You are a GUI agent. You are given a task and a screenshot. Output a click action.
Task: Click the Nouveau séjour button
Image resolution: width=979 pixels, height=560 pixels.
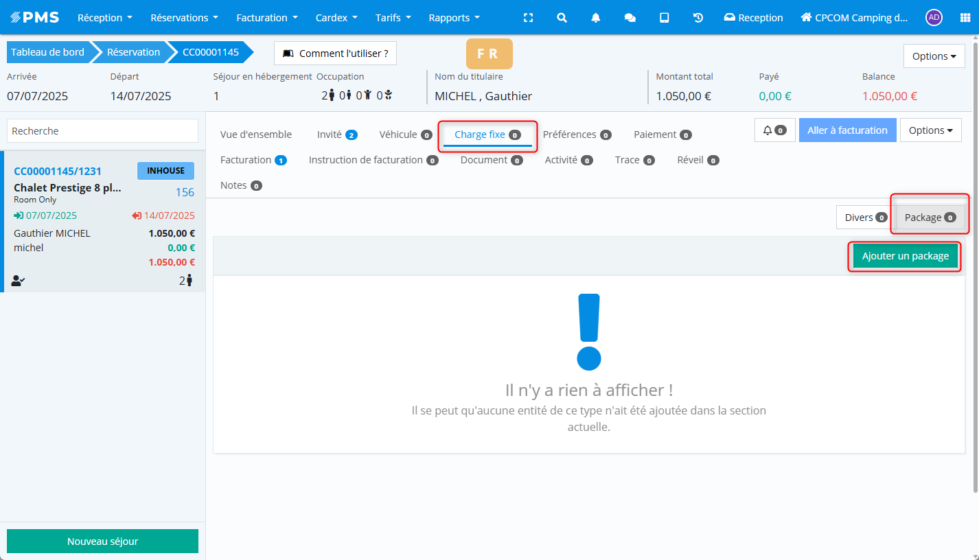pos(102,541)
